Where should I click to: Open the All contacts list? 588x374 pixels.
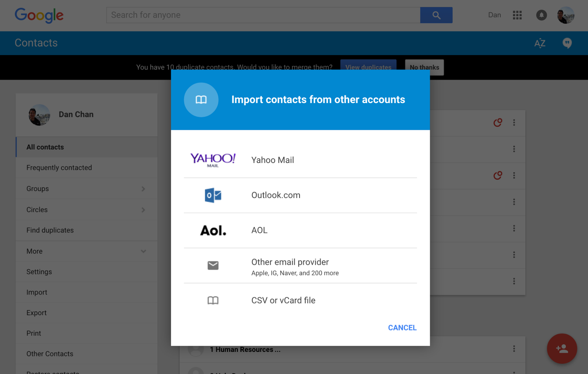coord(45,147)
